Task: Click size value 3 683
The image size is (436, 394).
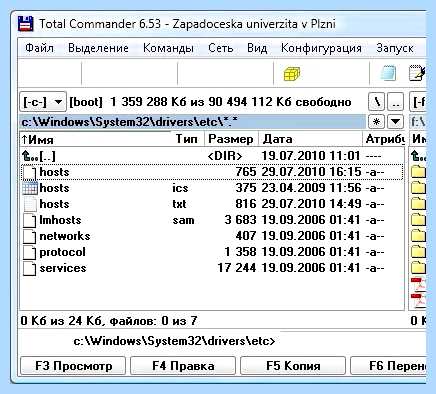Action: click(x=240, y=220)
